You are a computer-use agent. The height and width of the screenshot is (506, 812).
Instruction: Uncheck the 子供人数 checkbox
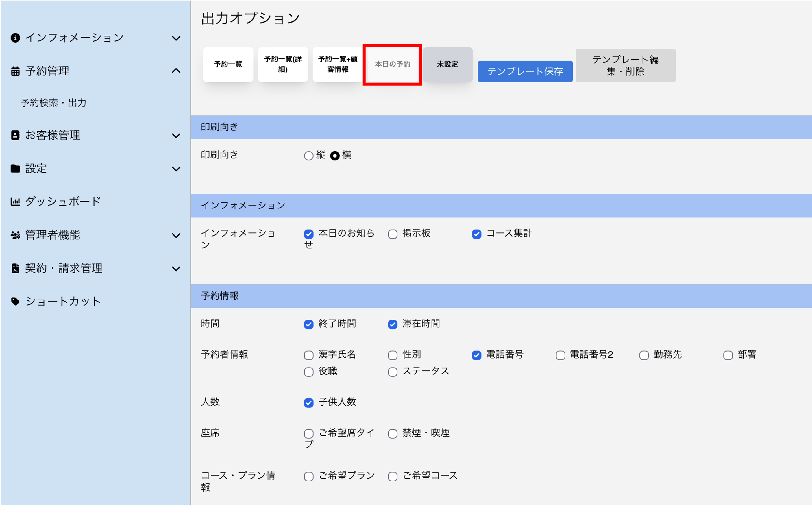308,402
